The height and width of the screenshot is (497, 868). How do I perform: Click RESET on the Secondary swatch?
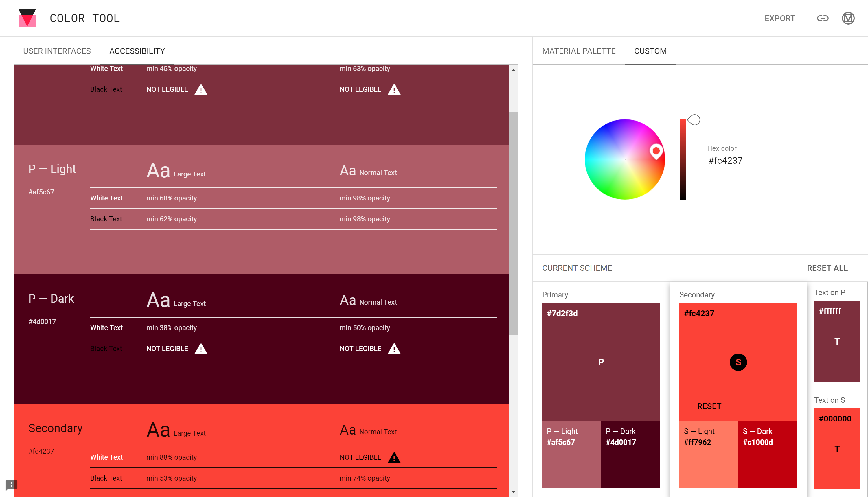click(709, 406)
